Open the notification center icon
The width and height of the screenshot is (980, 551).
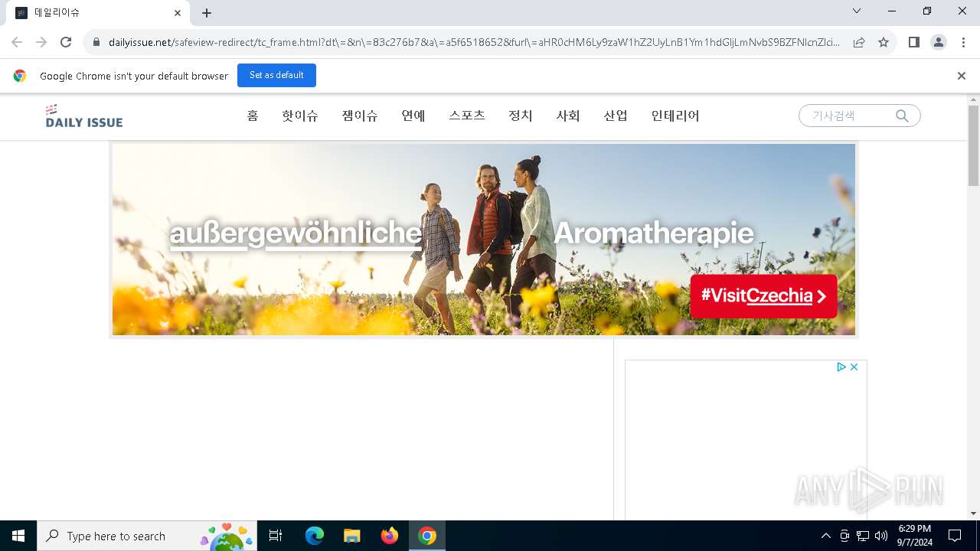click(955, 536)
